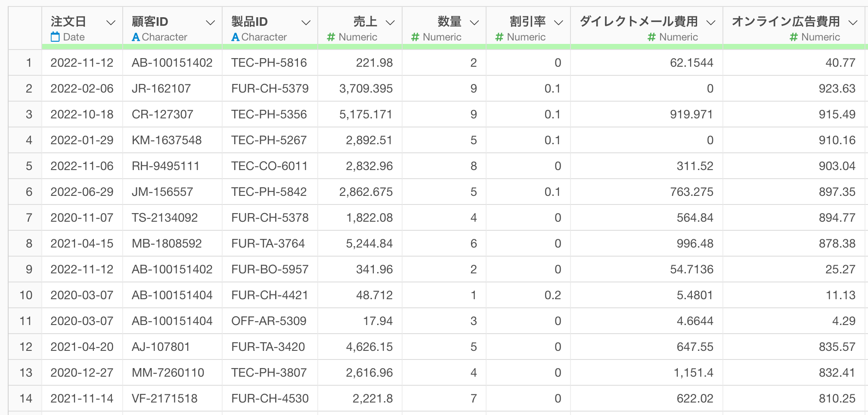Screen dimensions: 868x415
Task: Expand the 数量 column menu chevron
Action: (x=474, y=22)
